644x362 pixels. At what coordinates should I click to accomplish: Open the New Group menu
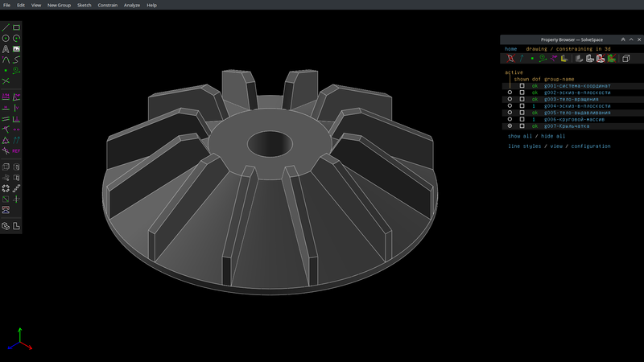click(59, 5)
